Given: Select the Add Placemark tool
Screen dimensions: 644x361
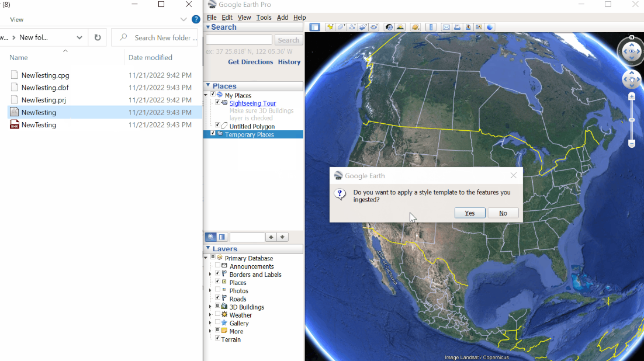Looking at the screenshot, I should (x=330, y=27).
